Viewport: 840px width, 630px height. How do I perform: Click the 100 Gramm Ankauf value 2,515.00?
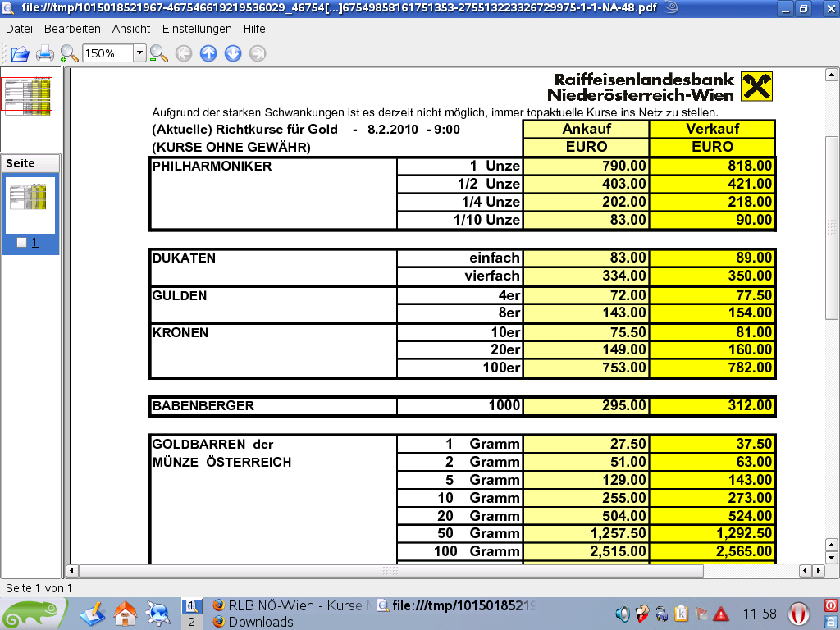pyautogui.click(x=619, y=551)
